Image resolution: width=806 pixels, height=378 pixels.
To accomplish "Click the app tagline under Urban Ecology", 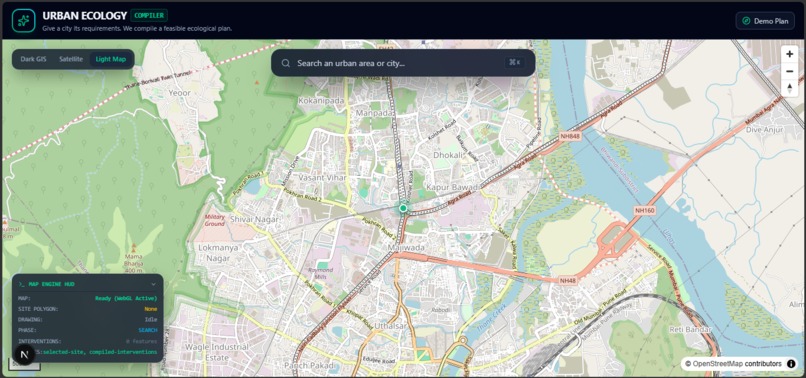I will point(137,28).
